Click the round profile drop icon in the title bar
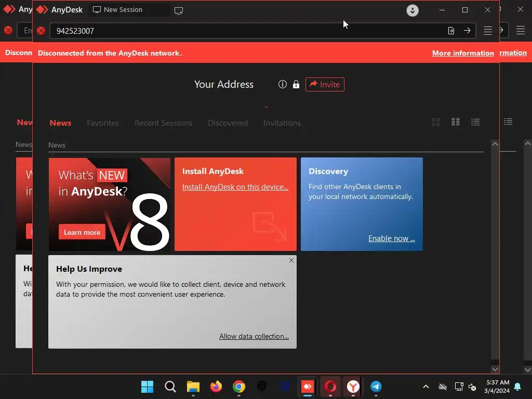 tap(412, 10)
